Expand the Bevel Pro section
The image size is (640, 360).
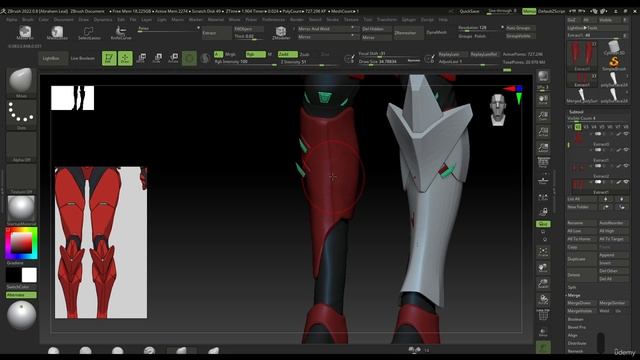[577, 327]
